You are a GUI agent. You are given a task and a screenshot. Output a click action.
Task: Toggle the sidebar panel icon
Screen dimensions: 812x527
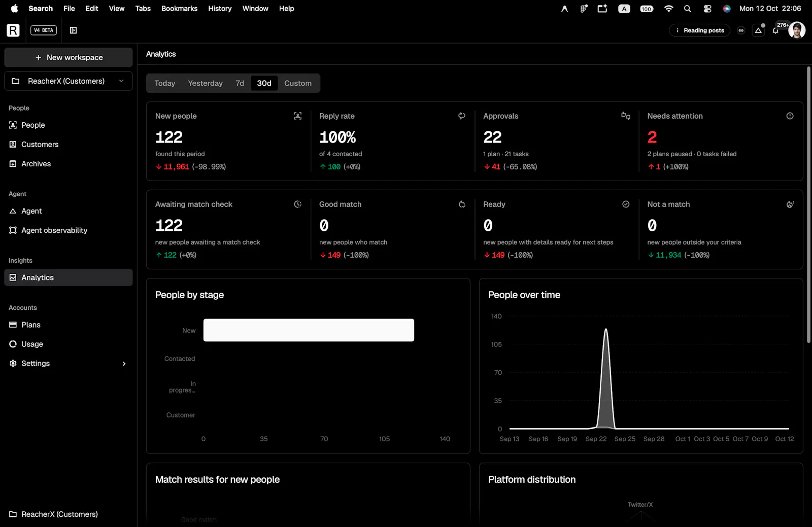(73, 30)
